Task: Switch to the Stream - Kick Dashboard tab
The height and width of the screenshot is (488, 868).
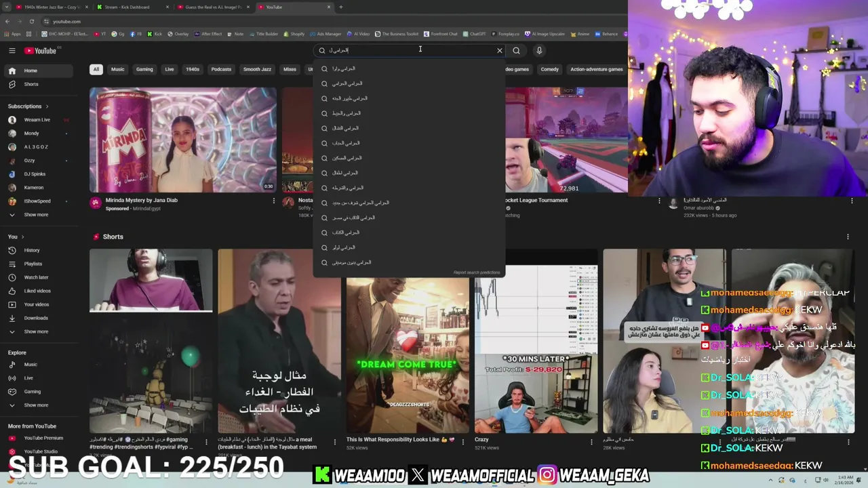Action: pyautogui.click(x=132, y=7)
